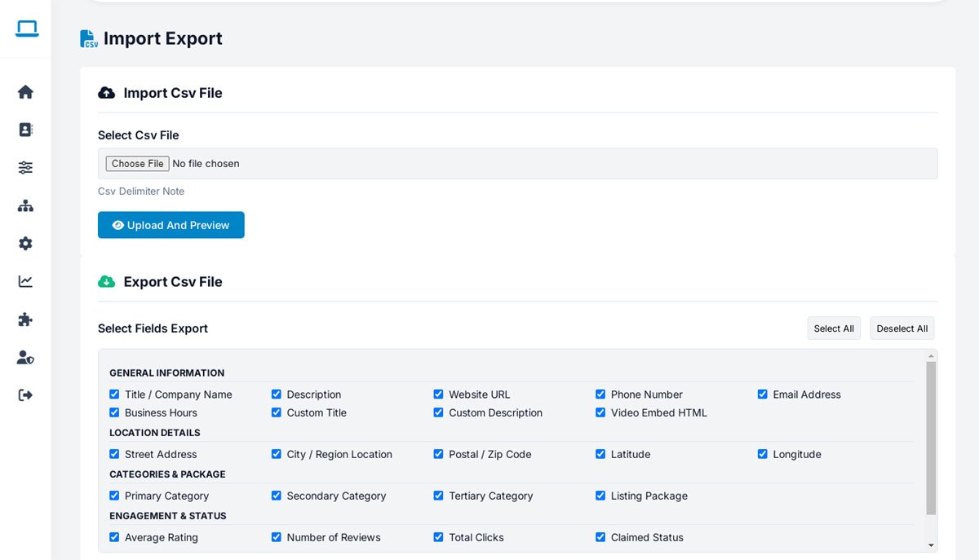979x560 pixels.
Task: Open the sliders filter sidebar icon
Action: [25, 167]
